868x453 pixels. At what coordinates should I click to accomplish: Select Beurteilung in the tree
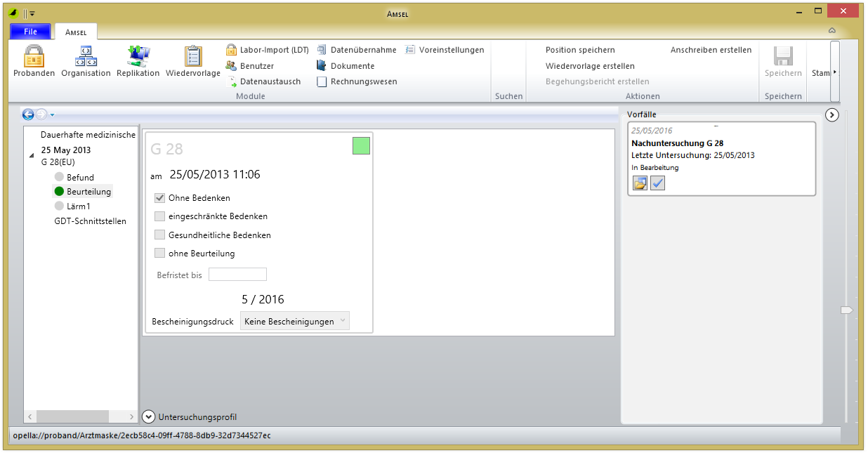[x=88, y=192]
